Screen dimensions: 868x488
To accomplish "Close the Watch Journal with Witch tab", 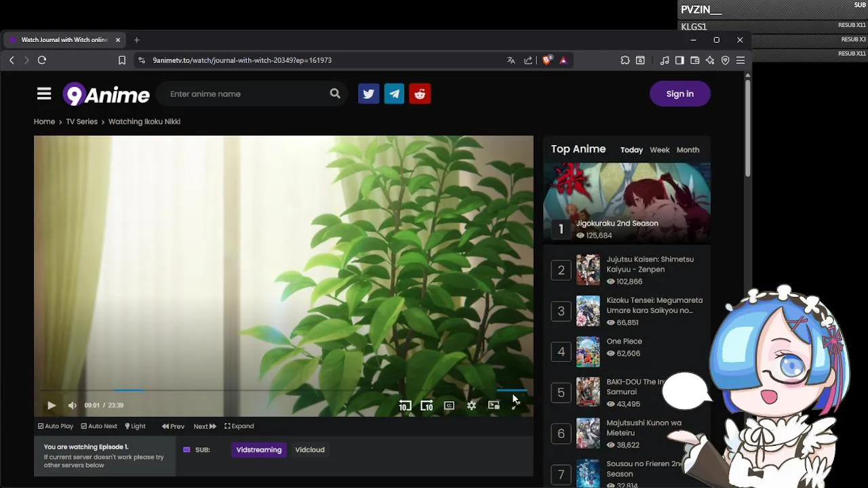I will [x=117, y=40].
